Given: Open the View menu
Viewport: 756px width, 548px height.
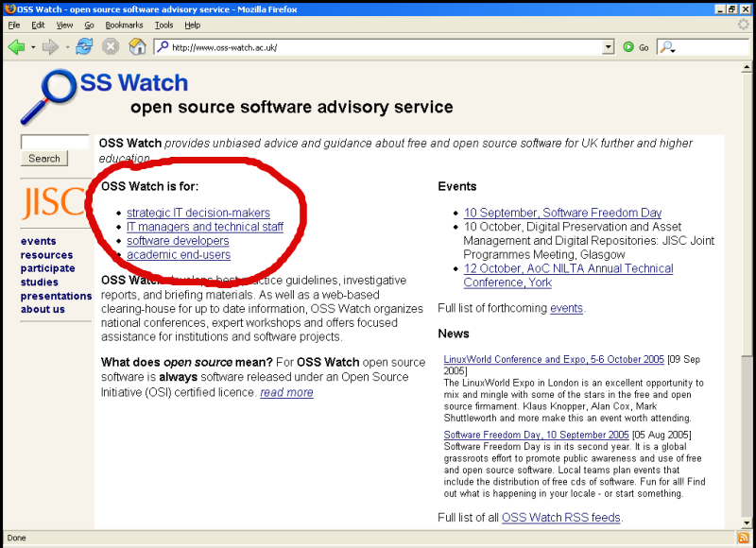Looking at the screenshot, I should pyautogui.click(x=64, y=26).
